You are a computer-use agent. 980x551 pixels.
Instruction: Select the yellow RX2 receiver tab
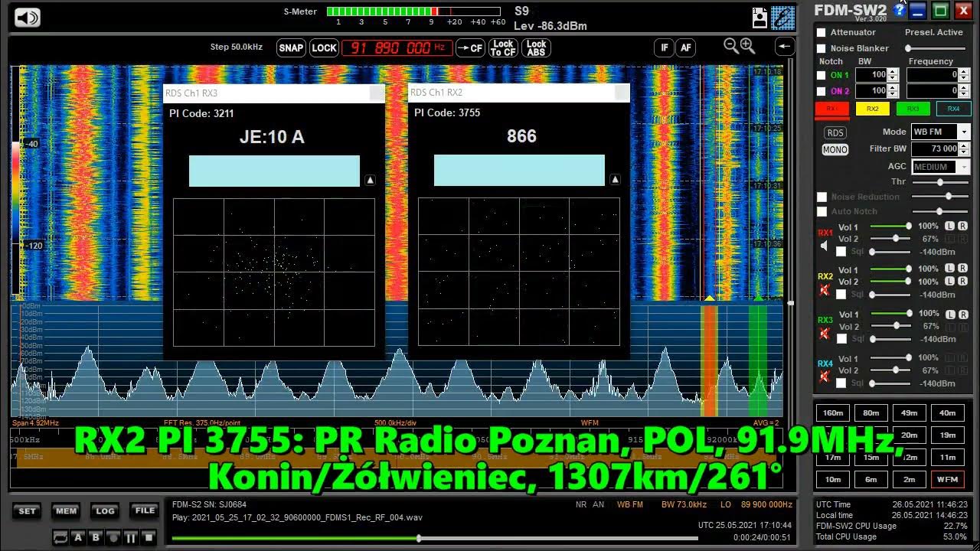pos(872,109)
